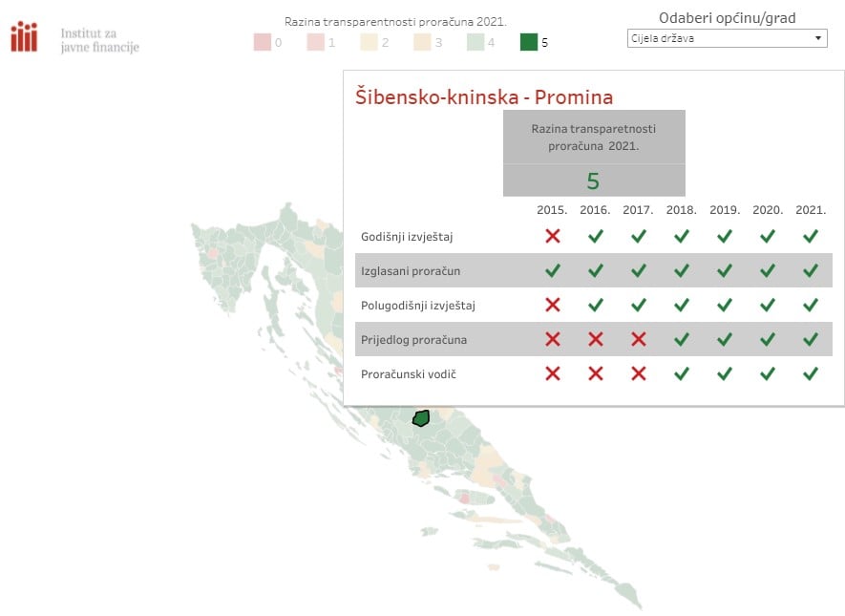Click the green checkmark for Izglasani proračun 2015
Image resolution: width=845 pixels, height=616 pixels.
pos(553,270)
